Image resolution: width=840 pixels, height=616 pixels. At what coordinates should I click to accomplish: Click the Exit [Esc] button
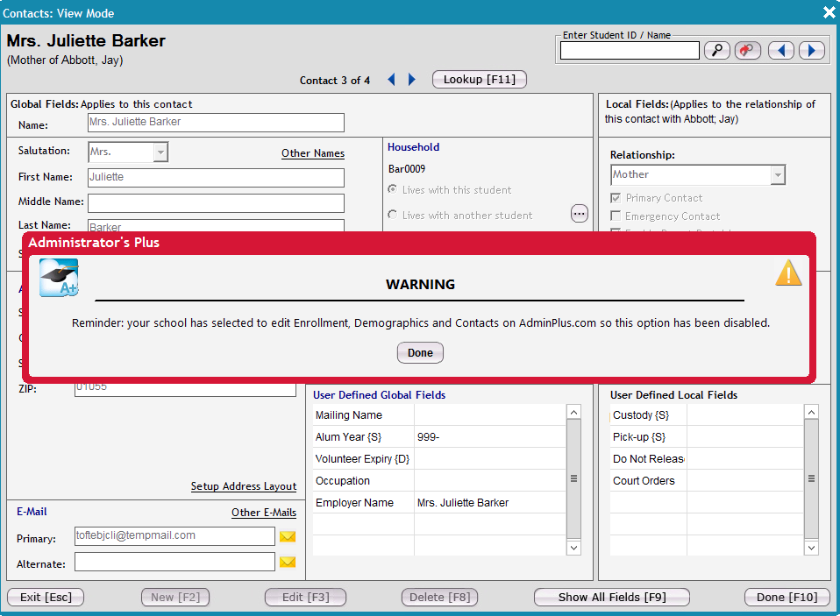coord(46,597)
